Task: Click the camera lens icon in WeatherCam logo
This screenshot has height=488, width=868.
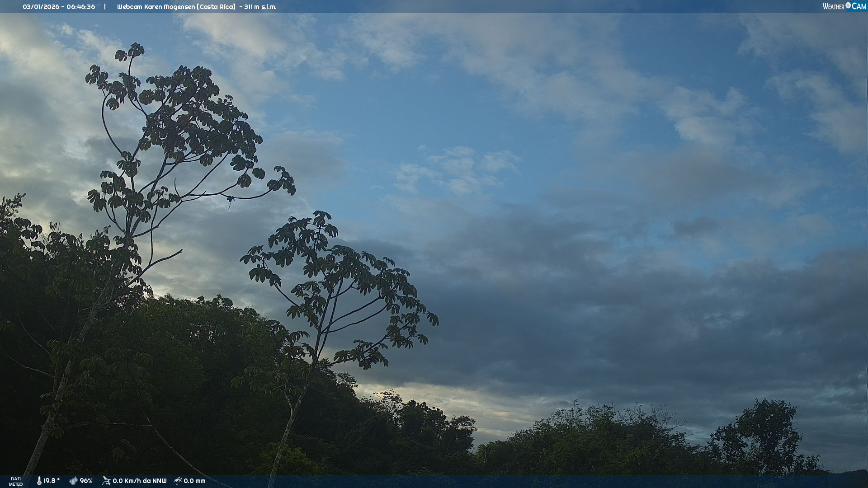Action: 848,5
